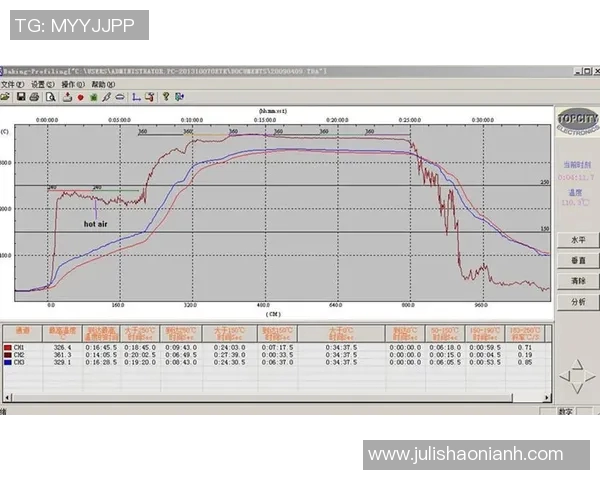Click the 水平 button
This screenshot has height=480, width=600.
578,240
